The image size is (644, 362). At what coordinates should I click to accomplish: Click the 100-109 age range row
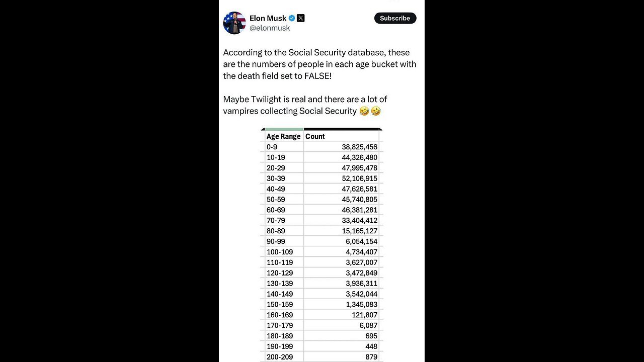coord(323,252)
